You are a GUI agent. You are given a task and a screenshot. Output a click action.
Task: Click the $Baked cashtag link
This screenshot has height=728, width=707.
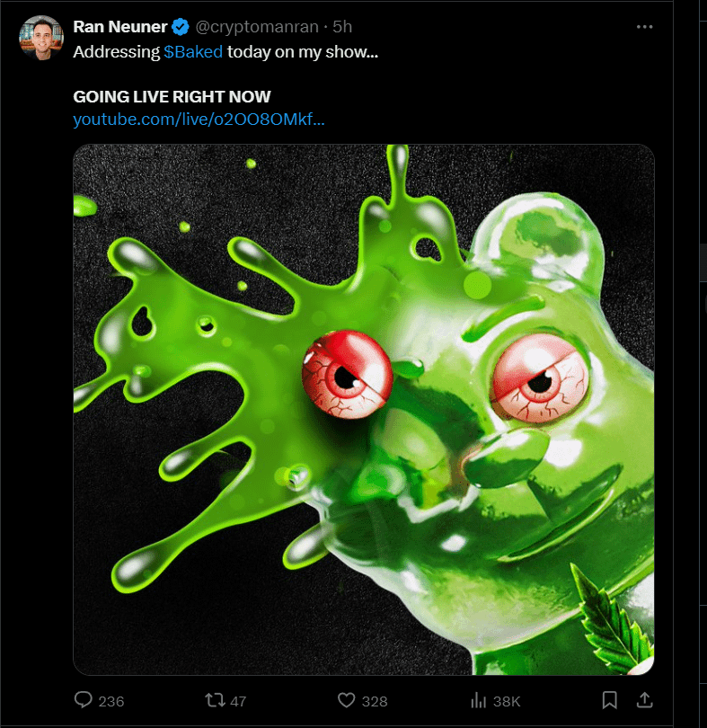coord(193,52)
